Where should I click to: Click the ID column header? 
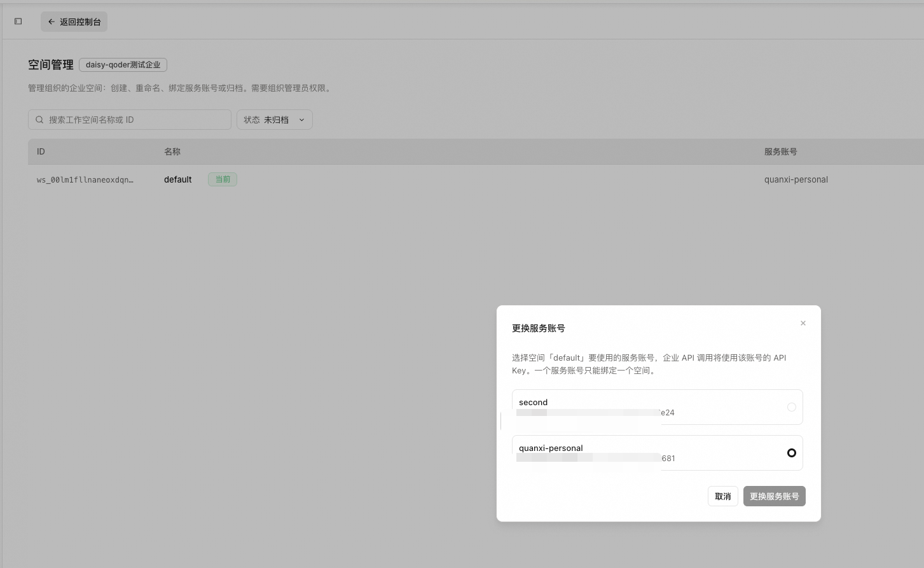click(x=41, y=152)
